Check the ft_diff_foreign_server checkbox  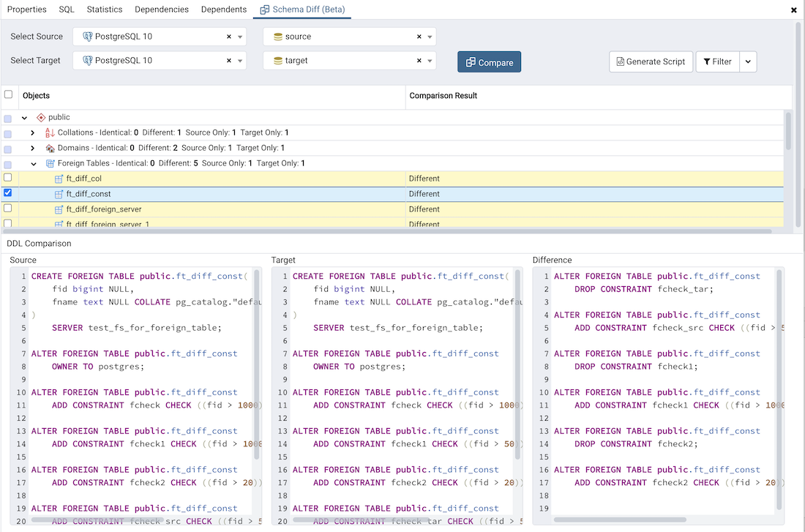click(x=8, y=208)
